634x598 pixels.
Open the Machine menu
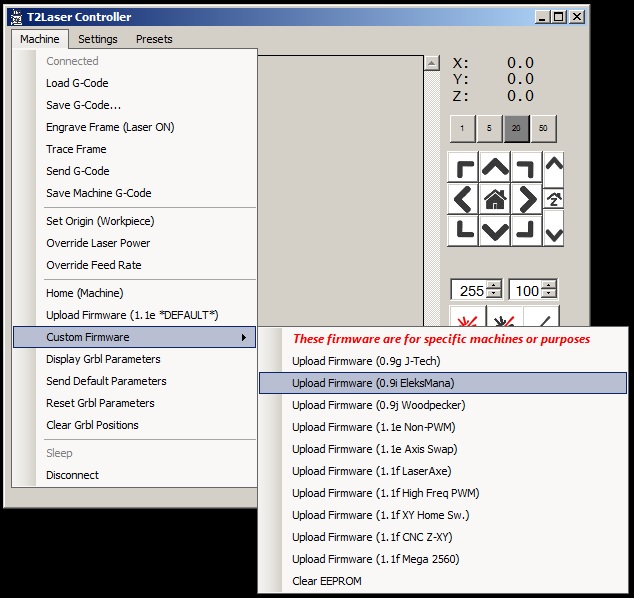tap(40, 39)
